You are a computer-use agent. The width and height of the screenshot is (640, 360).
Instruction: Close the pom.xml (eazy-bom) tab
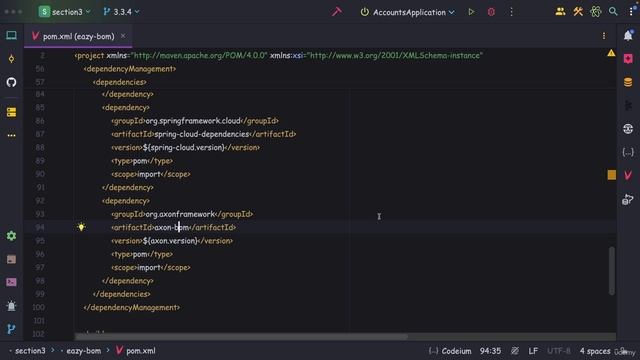[x=123, y=36]
